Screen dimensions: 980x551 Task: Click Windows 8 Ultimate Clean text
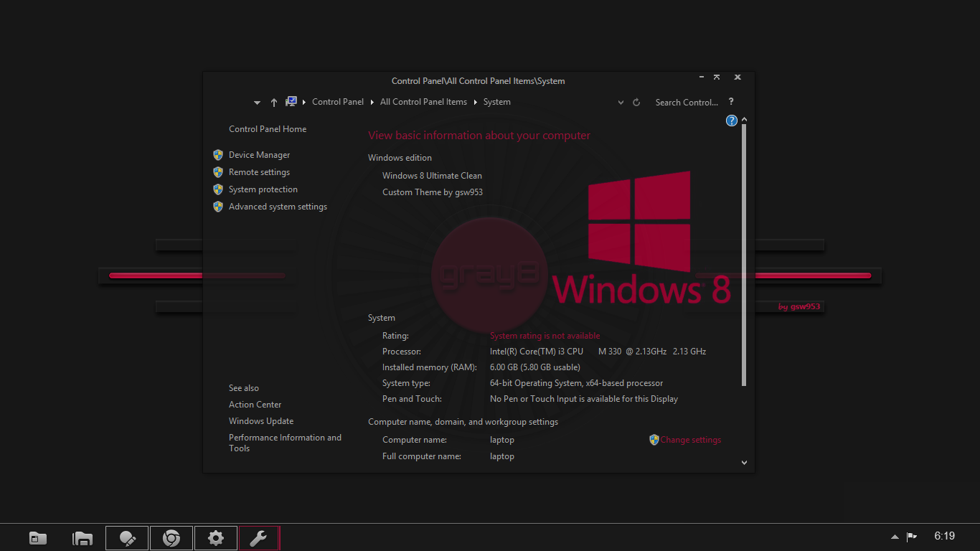432,176
